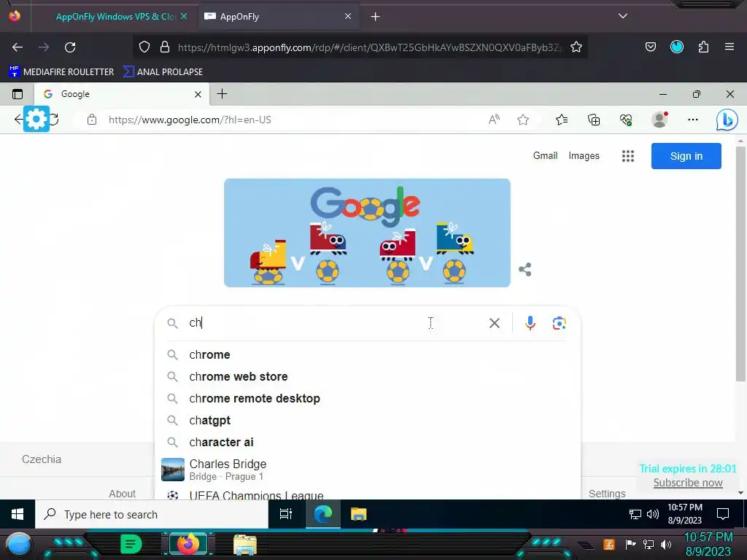Image resolution: width=747 pixels, height=560 pixels.
Task: Open the remote Windows Start menu
Action: tap(18, 514)
